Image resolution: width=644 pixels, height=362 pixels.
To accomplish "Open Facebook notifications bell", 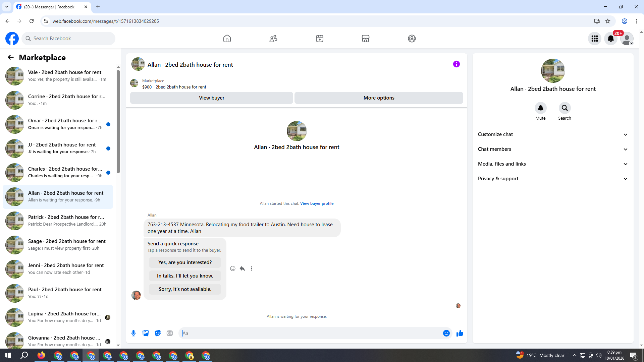I will tap(611, 39).
